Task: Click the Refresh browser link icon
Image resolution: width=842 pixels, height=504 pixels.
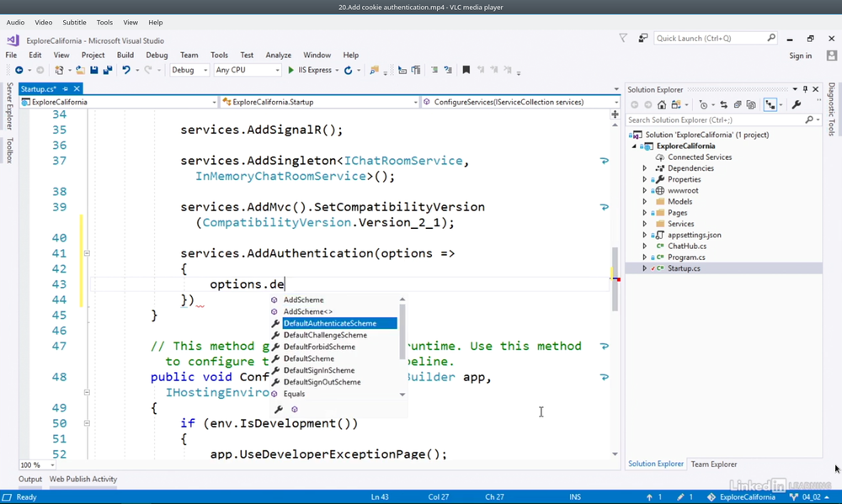Action: click(348, 71)
